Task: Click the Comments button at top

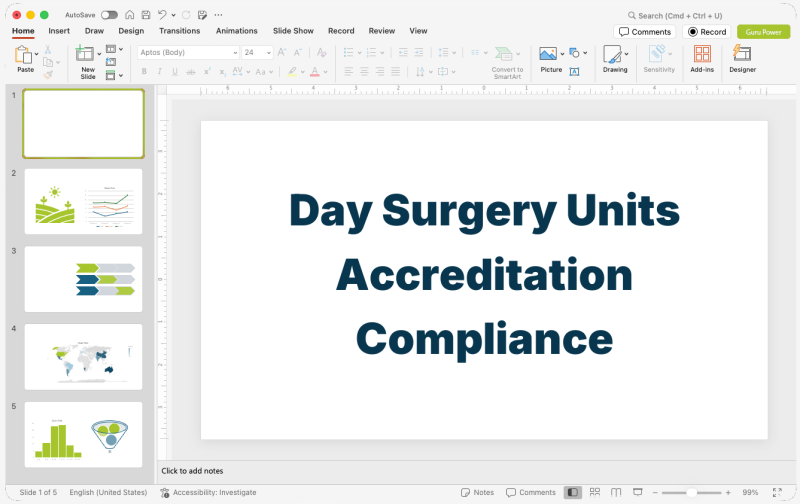Action: click(x=645, y=32)
